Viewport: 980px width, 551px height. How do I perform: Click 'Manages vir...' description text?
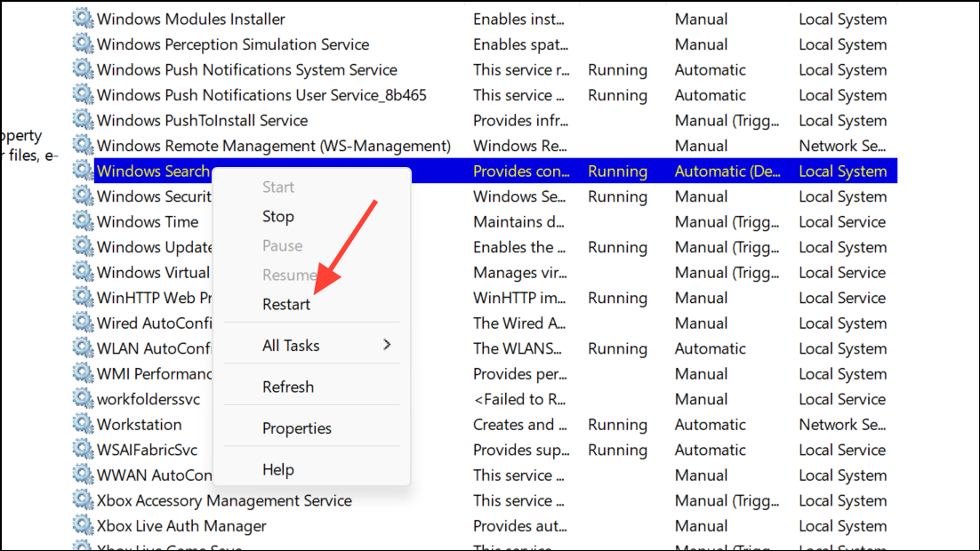click(x=520, y=273)
